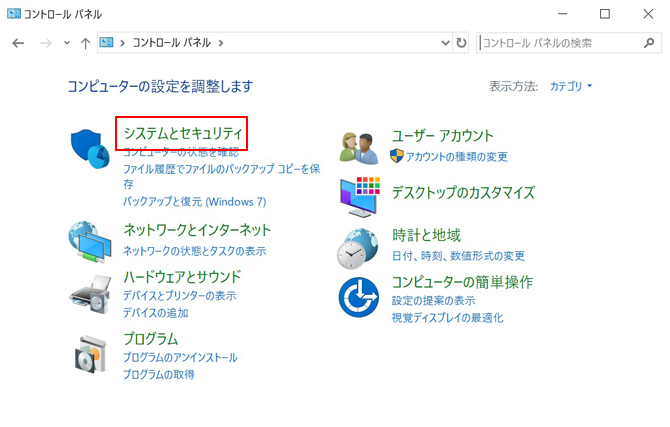
Task: Close the Control Panel window
Action: tap(648, 14)
